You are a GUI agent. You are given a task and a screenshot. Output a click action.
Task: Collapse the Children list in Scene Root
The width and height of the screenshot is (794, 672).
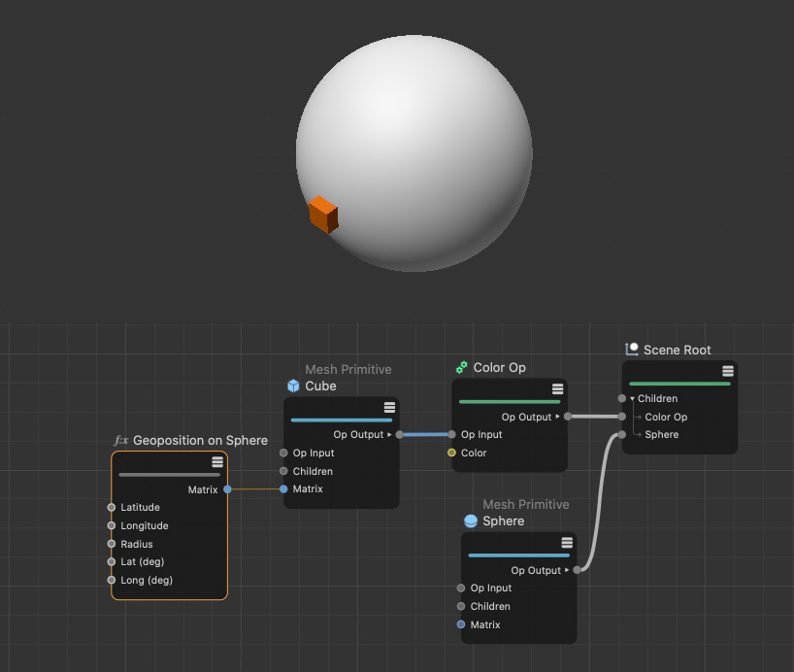point(632,399)
